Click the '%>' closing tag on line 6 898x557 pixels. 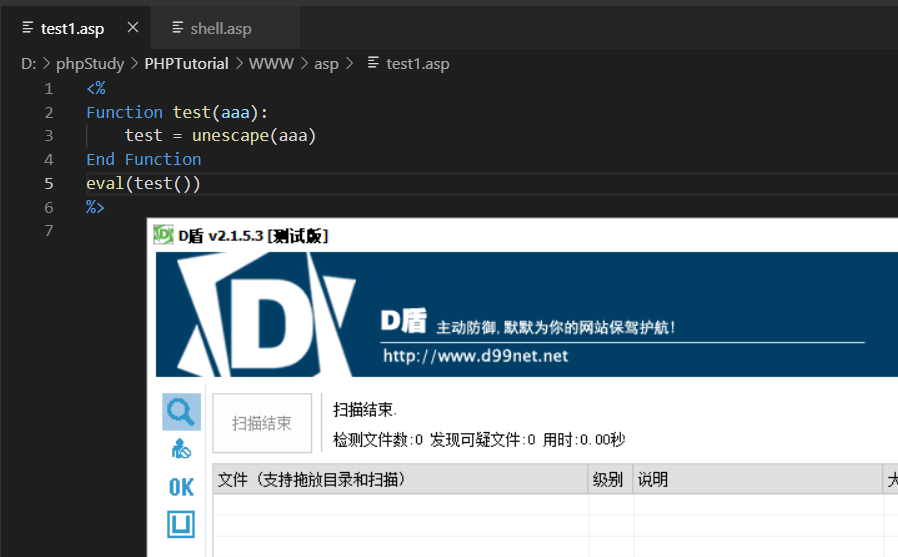point(95,207)
